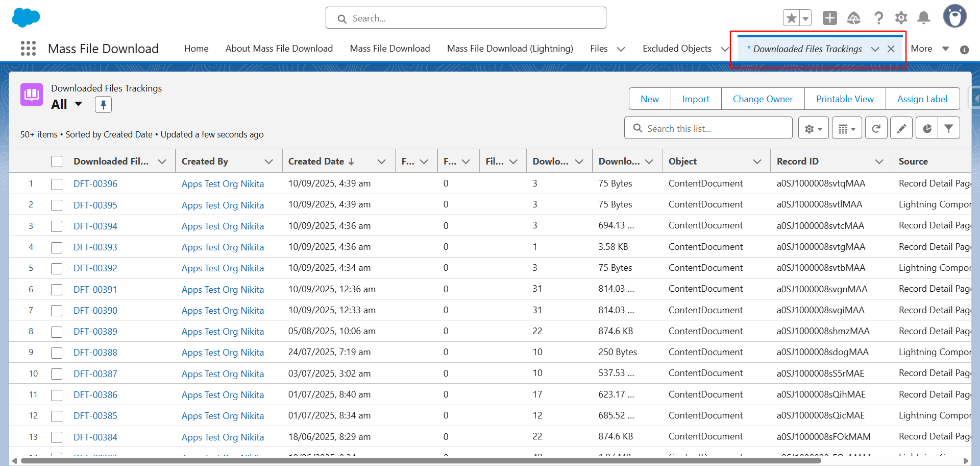The height and width of the screenshot is (466, 980).
Task: Select the checkbox for DFT-00392
Action: tap(57, 268)
